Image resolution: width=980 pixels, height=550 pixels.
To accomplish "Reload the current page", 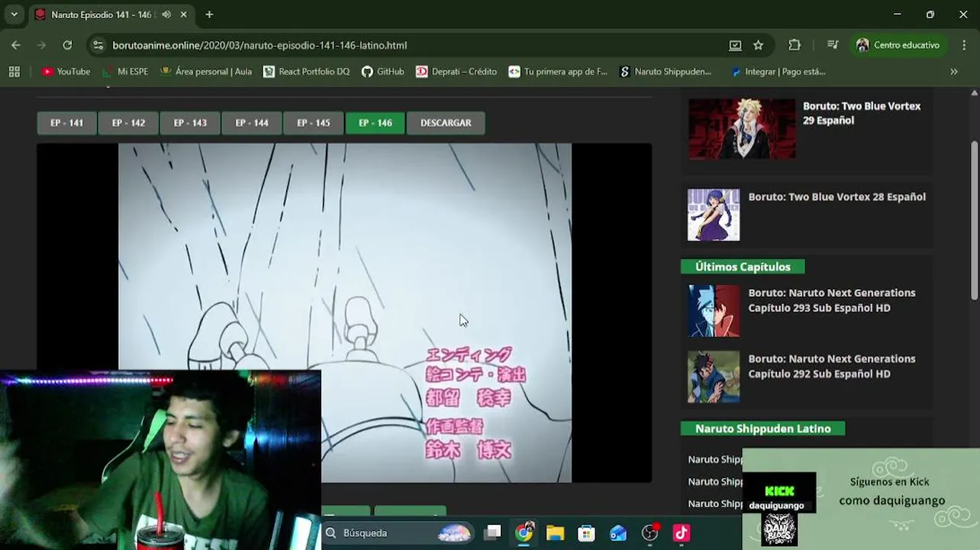I will click(67, 45).
